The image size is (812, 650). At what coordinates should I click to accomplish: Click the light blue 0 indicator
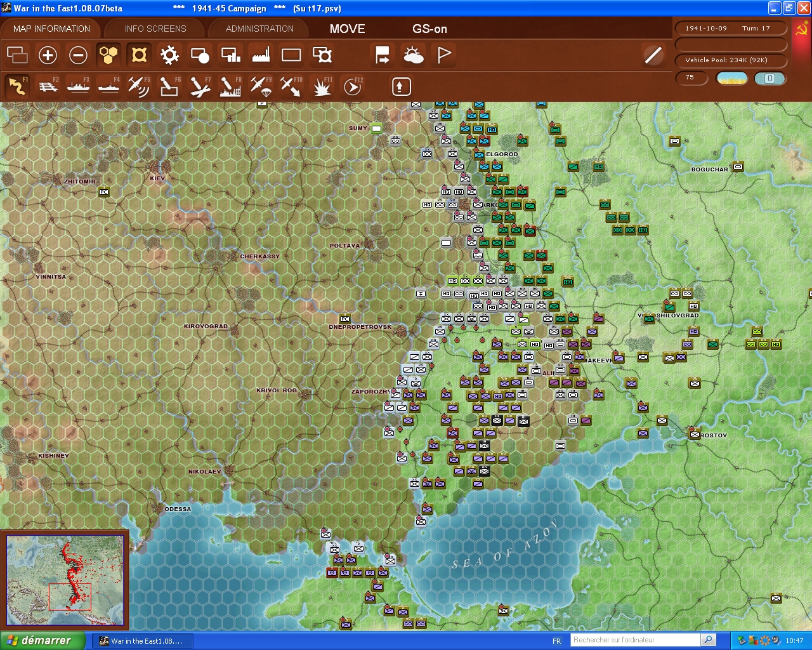pyautogui.click(x=769, y=79)
